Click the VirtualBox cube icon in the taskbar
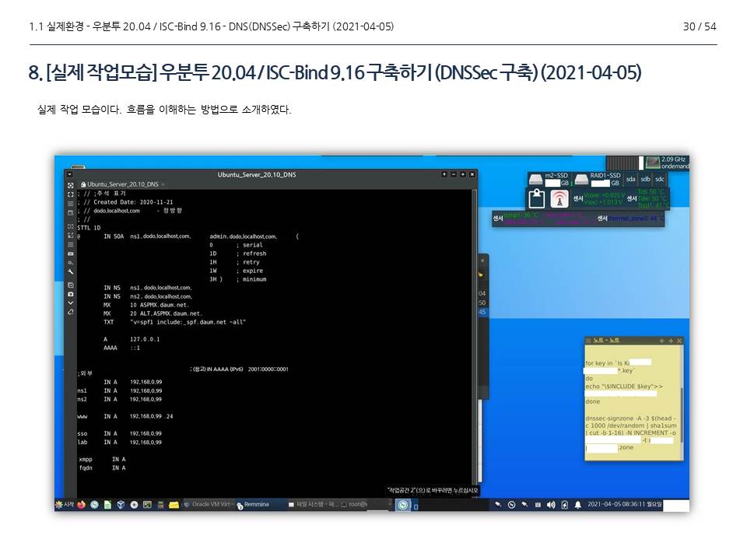 (121, 505)
